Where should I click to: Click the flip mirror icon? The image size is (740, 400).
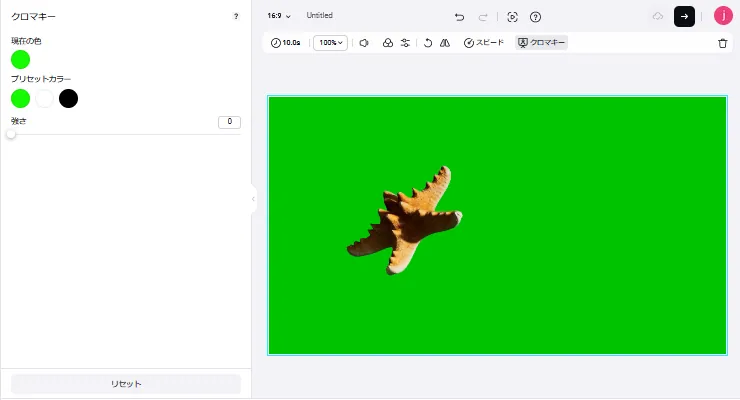[x=445, y=43]
